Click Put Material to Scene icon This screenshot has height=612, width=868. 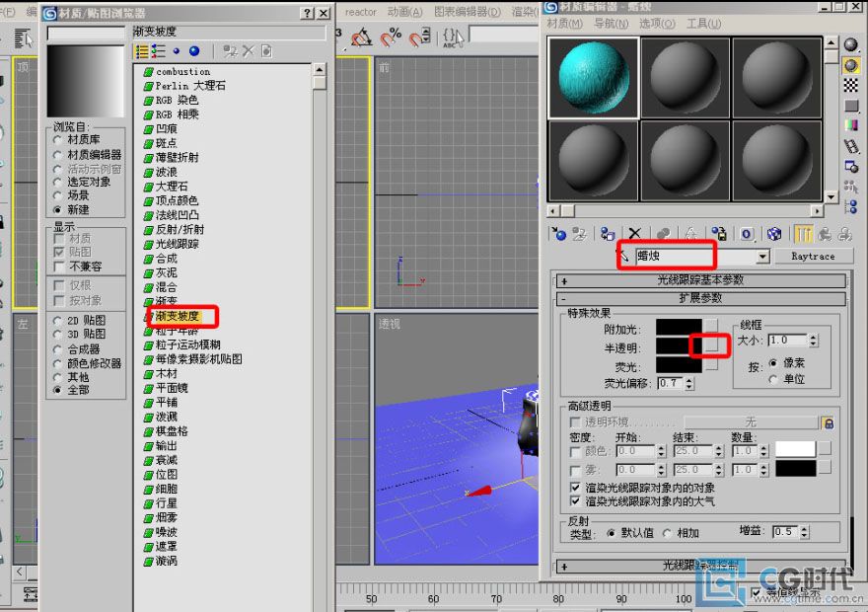pos(580,234)
